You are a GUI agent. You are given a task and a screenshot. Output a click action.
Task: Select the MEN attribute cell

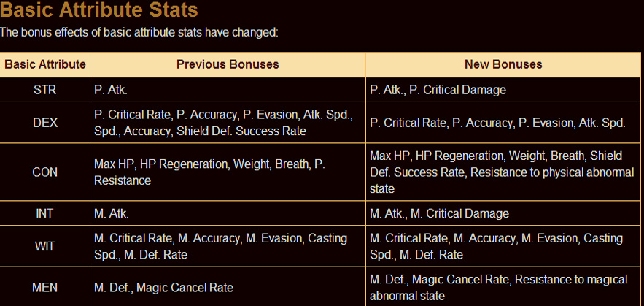45,287
